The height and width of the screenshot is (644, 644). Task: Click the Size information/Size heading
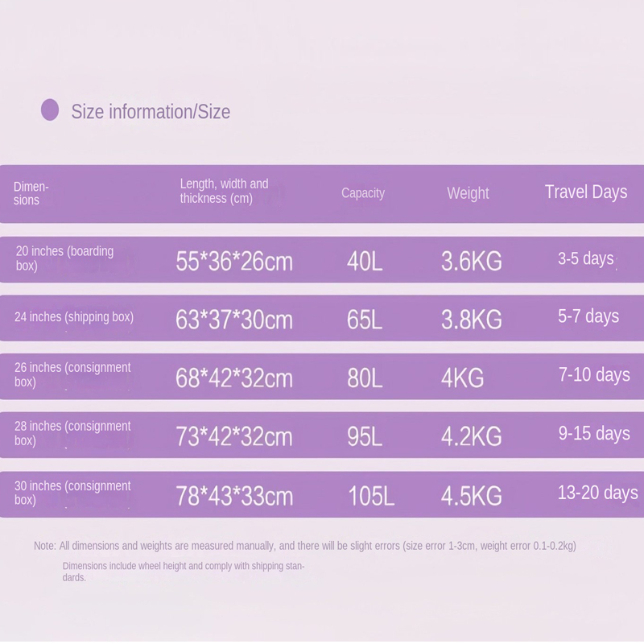[151, 112]
